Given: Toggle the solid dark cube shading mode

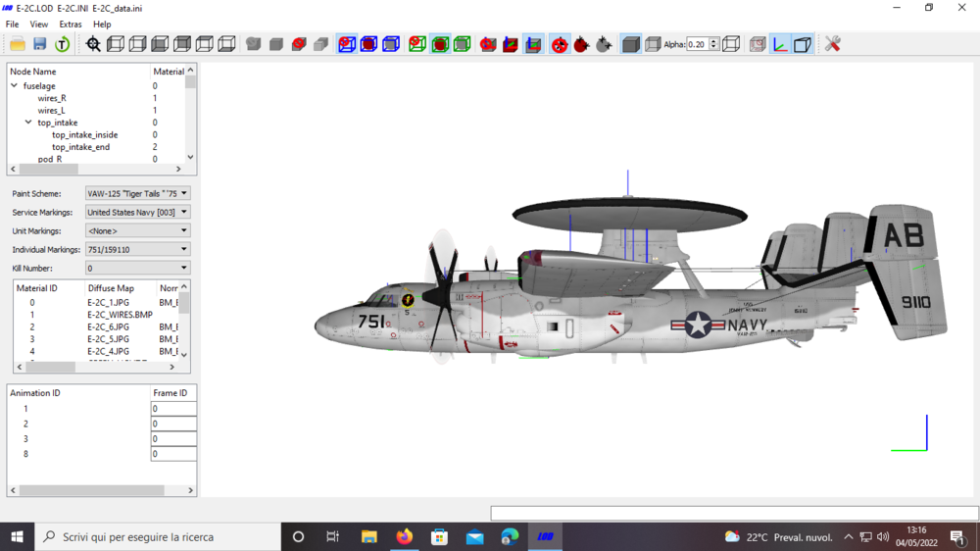Looking at the screenshot, I should pos(630,44).
